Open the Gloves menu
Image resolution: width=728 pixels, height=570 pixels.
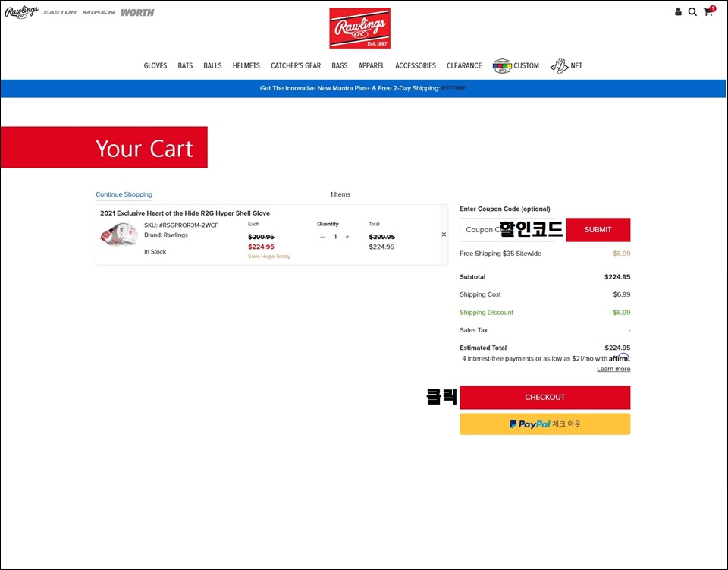coord(155,65)
